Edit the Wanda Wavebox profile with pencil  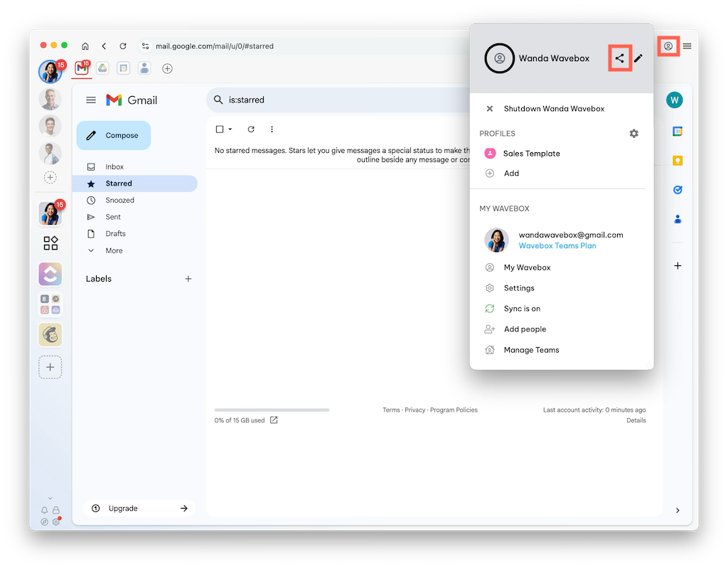coord(638,58)
